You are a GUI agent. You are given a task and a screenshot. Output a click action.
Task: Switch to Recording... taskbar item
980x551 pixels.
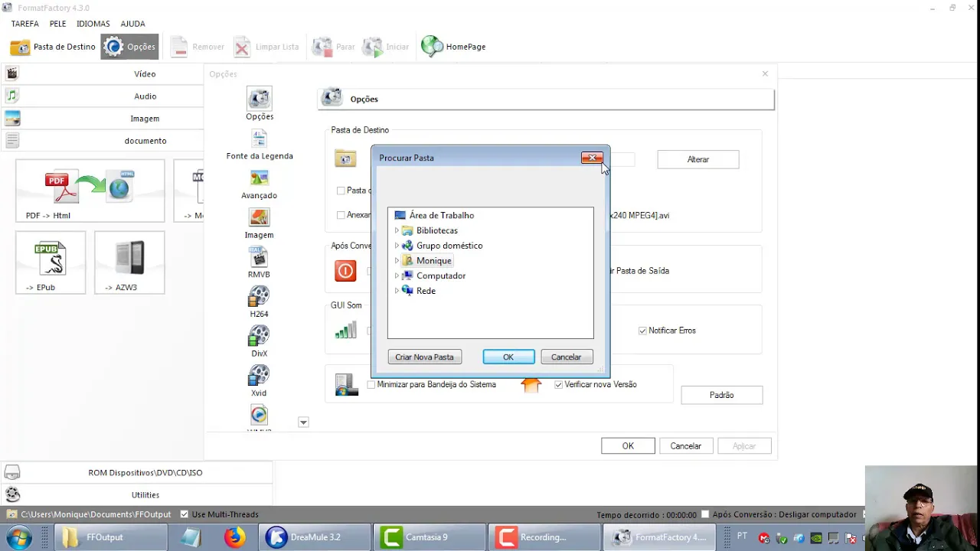[x=544, y=537]
